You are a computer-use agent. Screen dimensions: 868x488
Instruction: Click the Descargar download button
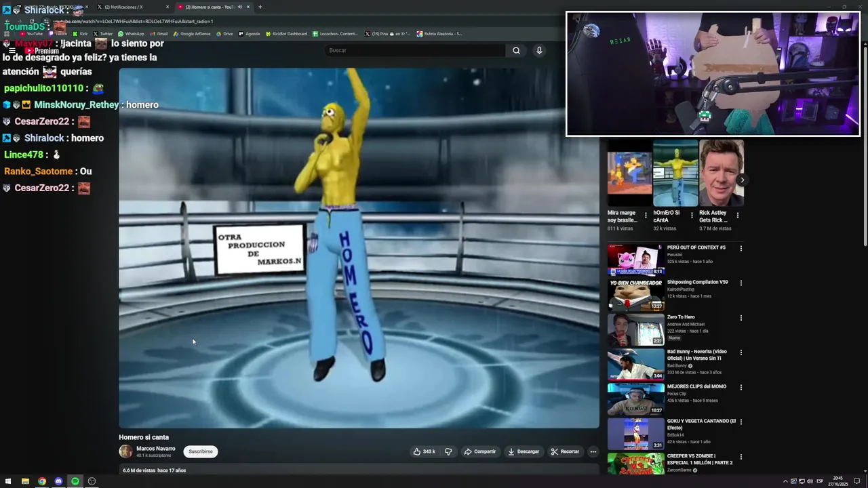click(x=524, y=451)
